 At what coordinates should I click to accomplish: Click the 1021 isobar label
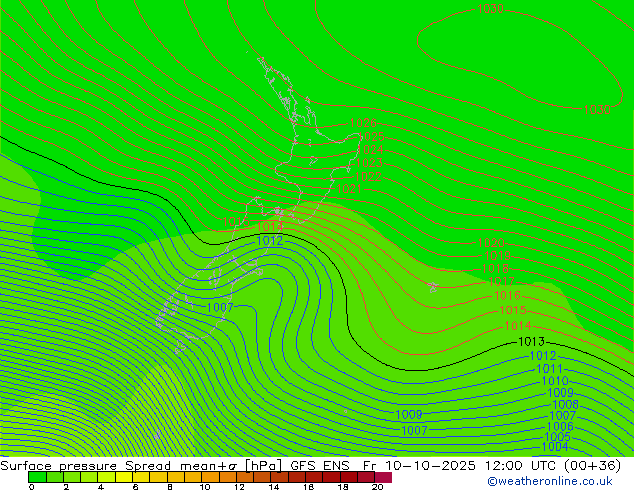[349, 189]
